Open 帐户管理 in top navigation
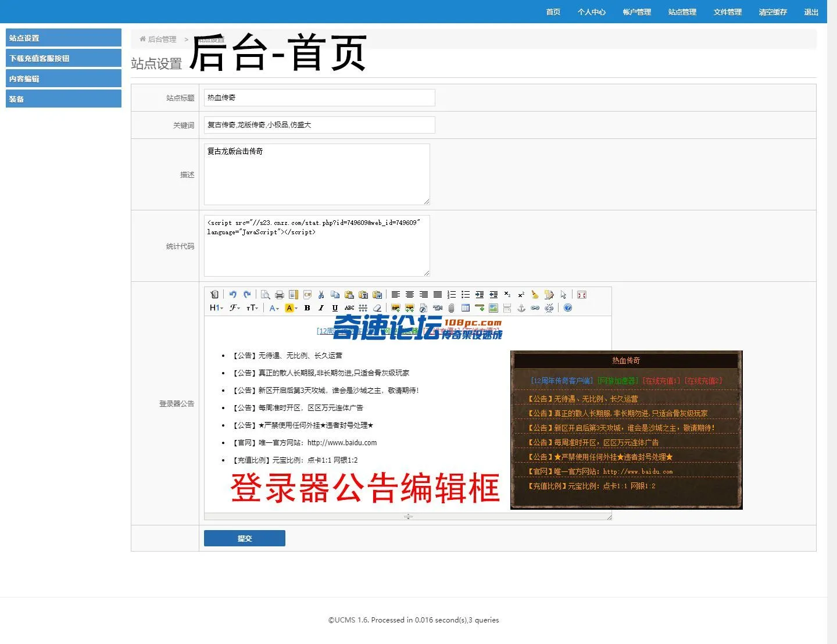 pyautogui.click(x=637, y=12)
